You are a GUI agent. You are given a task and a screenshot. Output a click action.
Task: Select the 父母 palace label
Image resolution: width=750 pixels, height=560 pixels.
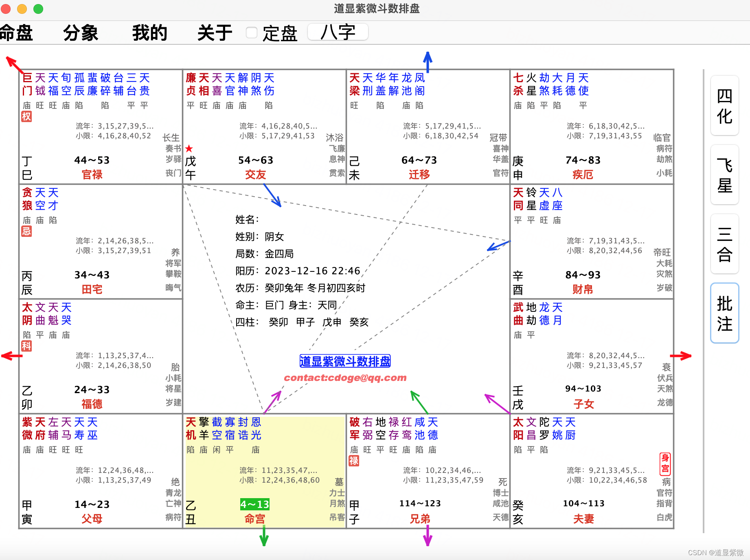click(92, 519)
